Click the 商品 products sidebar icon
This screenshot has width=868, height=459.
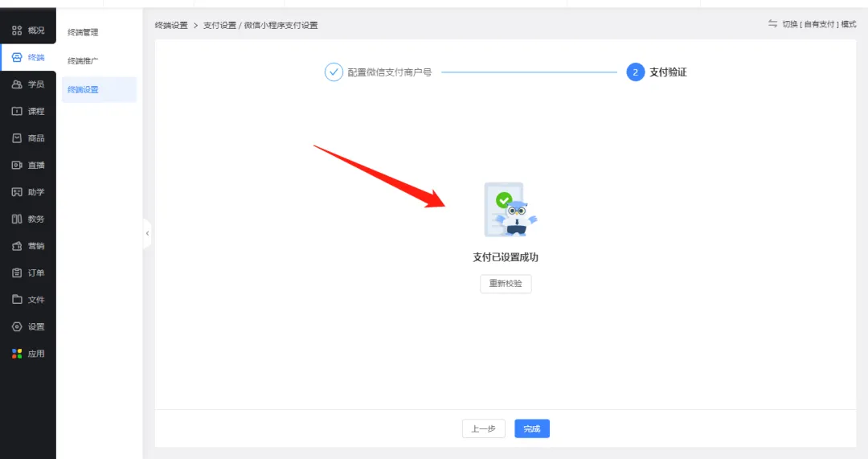(17, 138)
